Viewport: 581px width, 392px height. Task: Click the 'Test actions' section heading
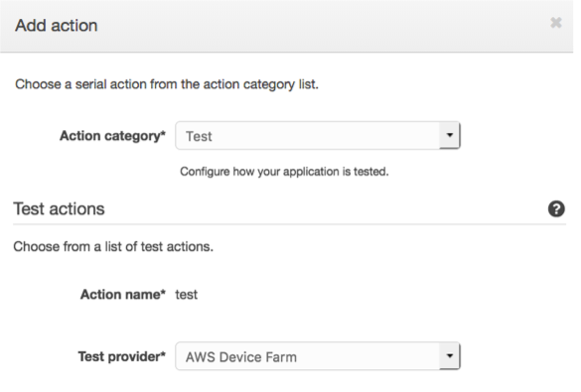(x=60, y=208)
